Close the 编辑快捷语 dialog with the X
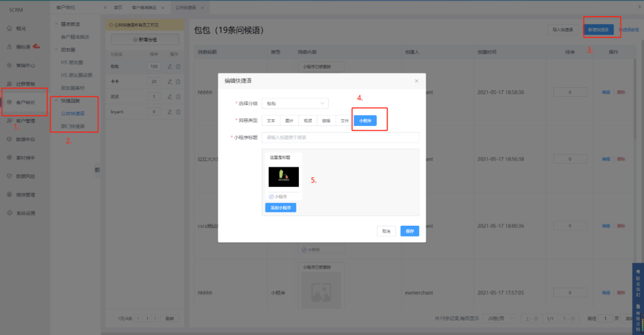644x335 pixels. (416, 81)
